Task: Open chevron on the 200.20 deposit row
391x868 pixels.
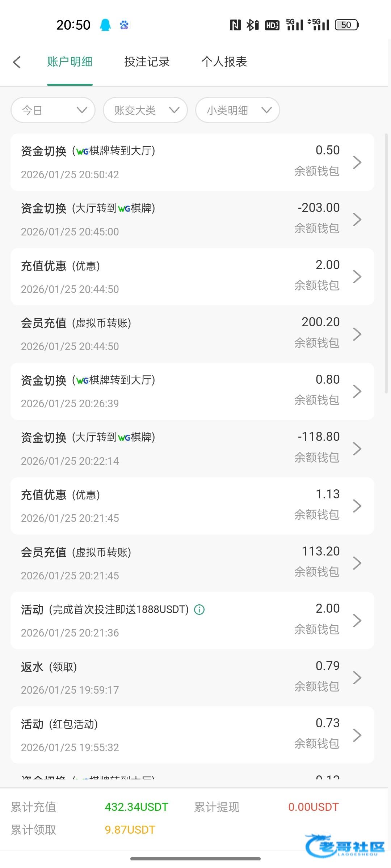Action: coord(357,334)
